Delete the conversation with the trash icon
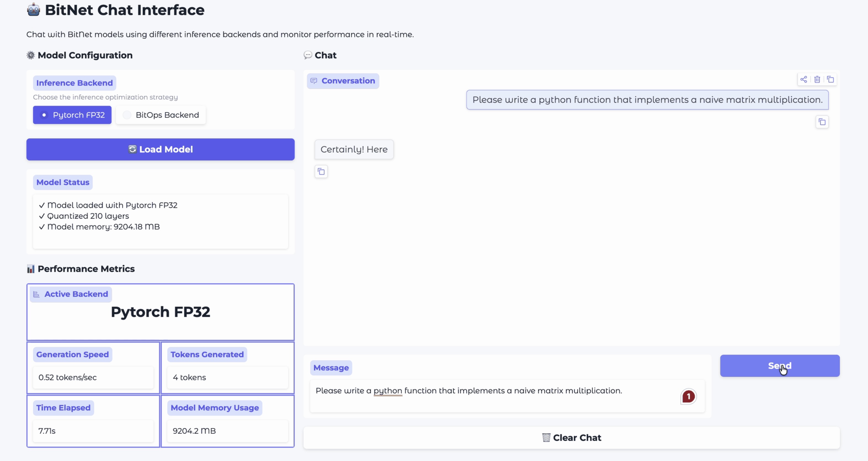868x461 pixels. (x=817, y=80)
